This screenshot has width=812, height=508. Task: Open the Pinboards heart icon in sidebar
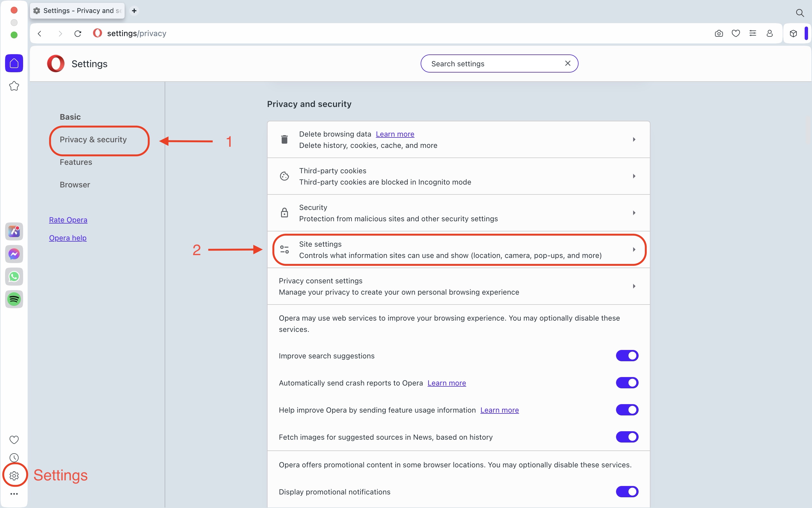(14, 439)
